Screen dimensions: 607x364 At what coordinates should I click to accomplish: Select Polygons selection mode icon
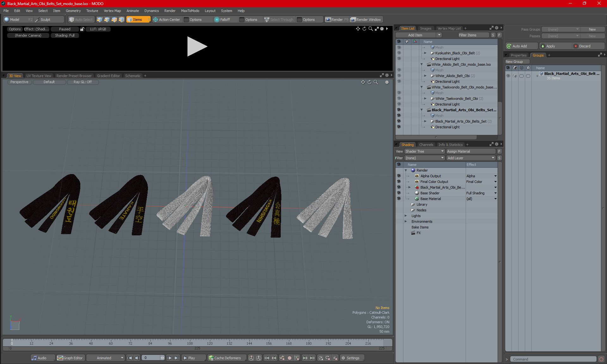point(114,20)
